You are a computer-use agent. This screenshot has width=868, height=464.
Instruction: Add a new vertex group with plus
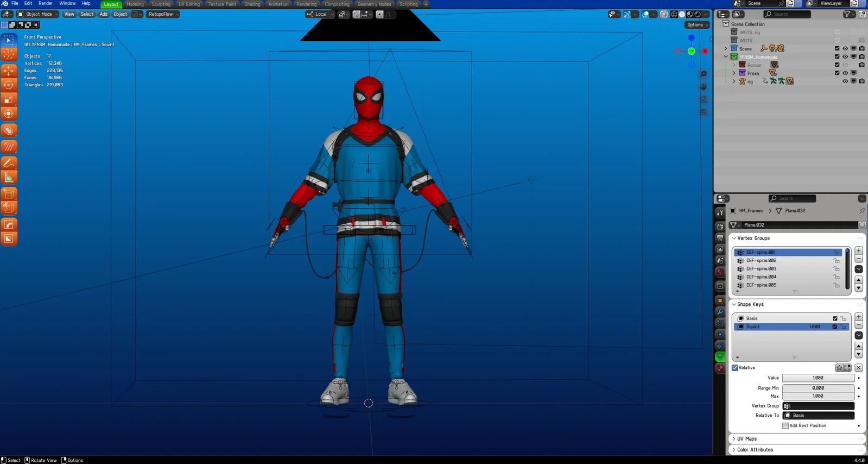(859, 250)
